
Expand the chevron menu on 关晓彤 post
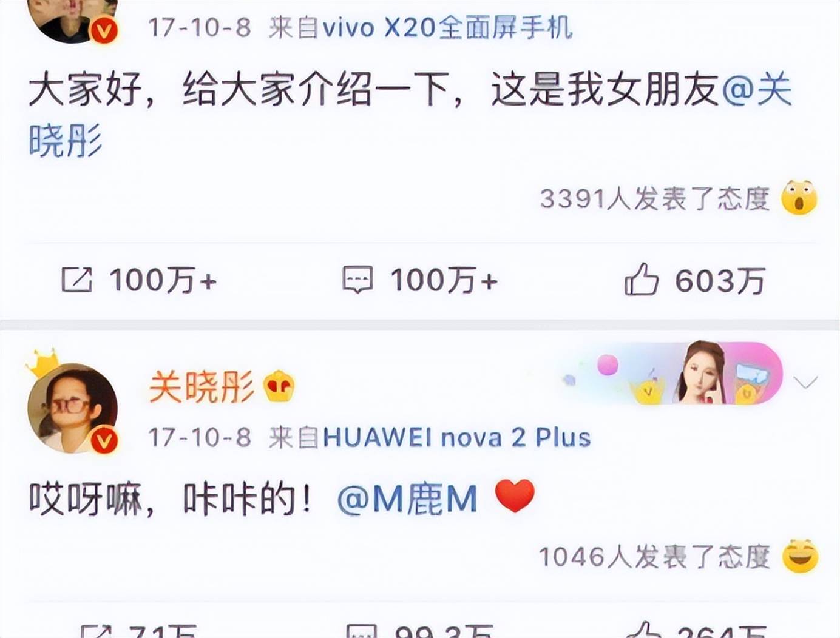pyautogui.click(x=805, y=382)
